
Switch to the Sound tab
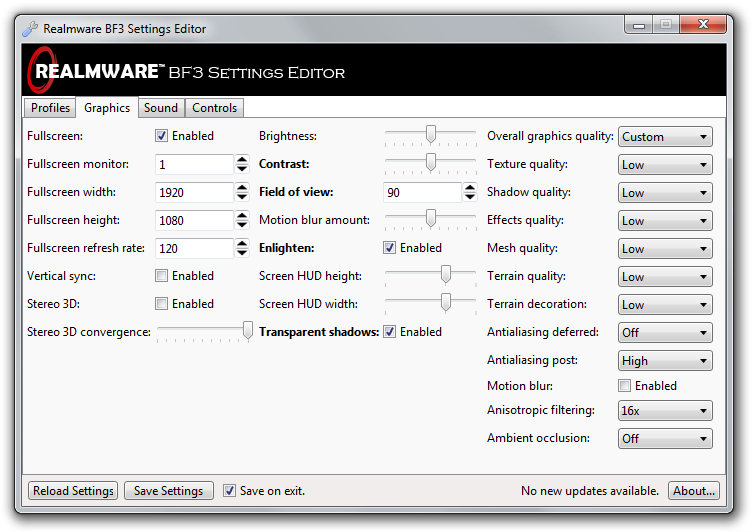point(160,108)
